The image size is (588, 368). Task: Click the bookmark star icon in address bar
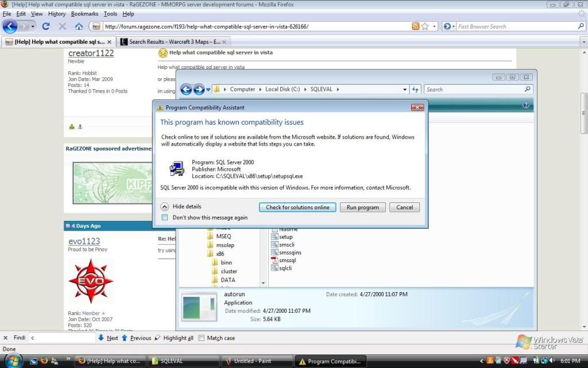click(x=425, y=26)
